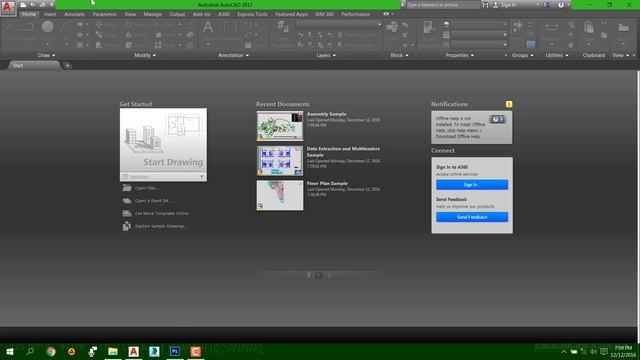Open the Floor Plan Sample thumbnail
The width and height of the screenshot is (640, 360).
[x=280, y=196]
